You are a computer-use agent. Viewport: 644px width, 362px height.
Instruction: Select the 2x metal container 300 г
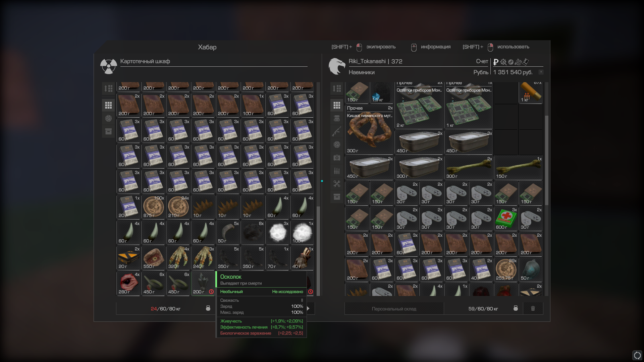[x=419, y=168]
